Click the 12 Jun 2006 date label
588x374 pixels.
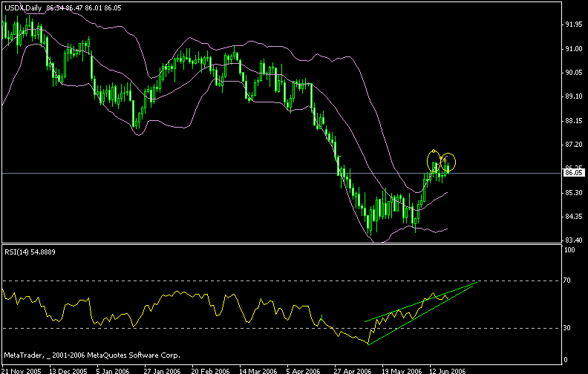pyautogui.click(x=448, y=371)
